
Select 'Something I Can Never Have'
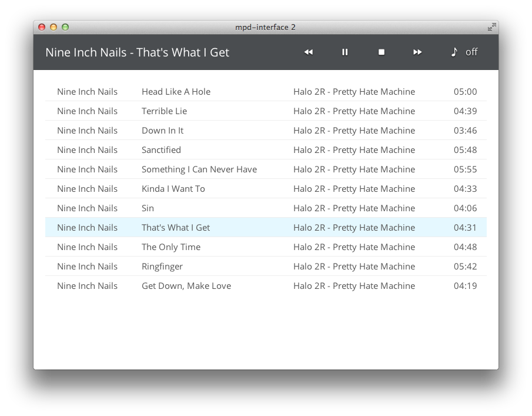[x=199, y=169]
